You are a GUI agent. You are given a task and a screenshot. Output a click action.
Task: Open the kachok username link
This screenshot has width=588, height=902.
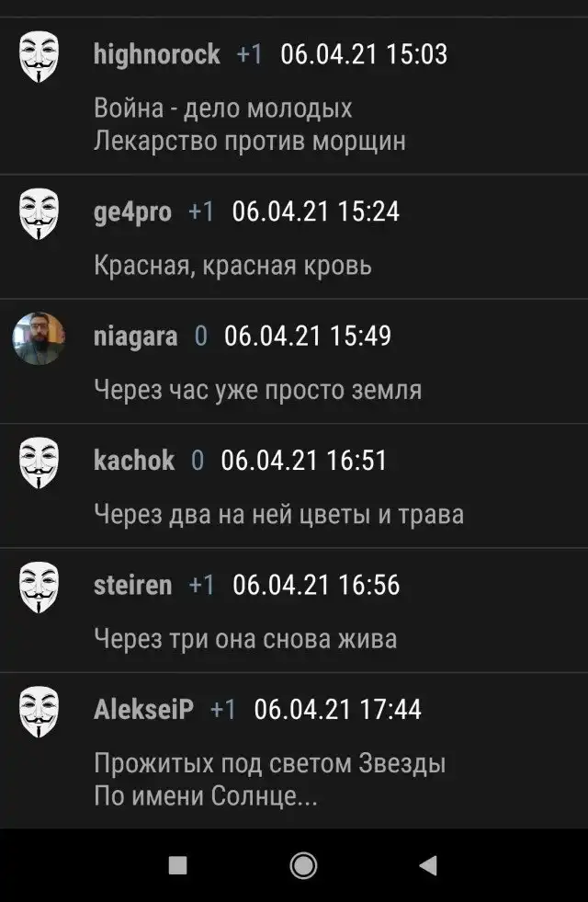(134, 461)
